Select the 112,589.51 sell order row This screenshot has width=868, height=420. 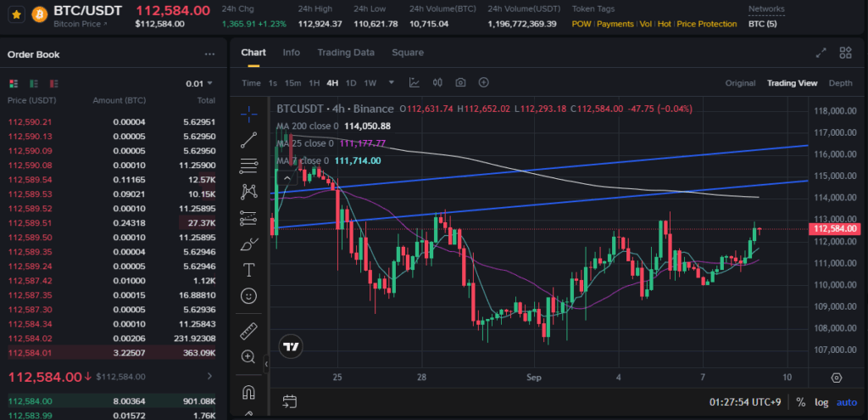click(112, 223)
